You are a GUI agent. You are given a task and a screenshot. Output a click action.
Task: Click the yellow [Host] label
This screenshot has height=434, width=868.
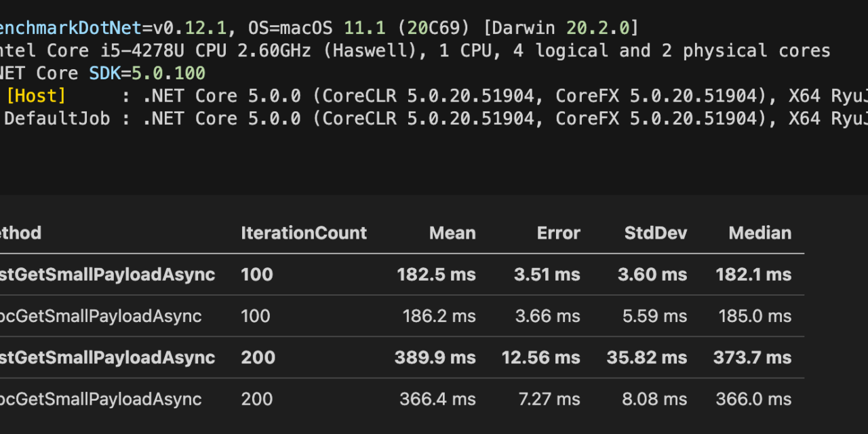tap(35, 96)
